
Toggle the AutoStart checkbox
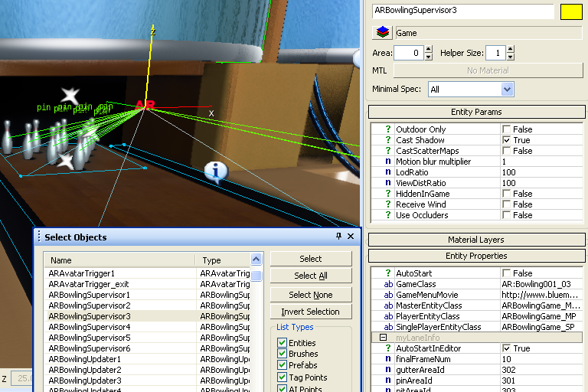tap(506, 273)
